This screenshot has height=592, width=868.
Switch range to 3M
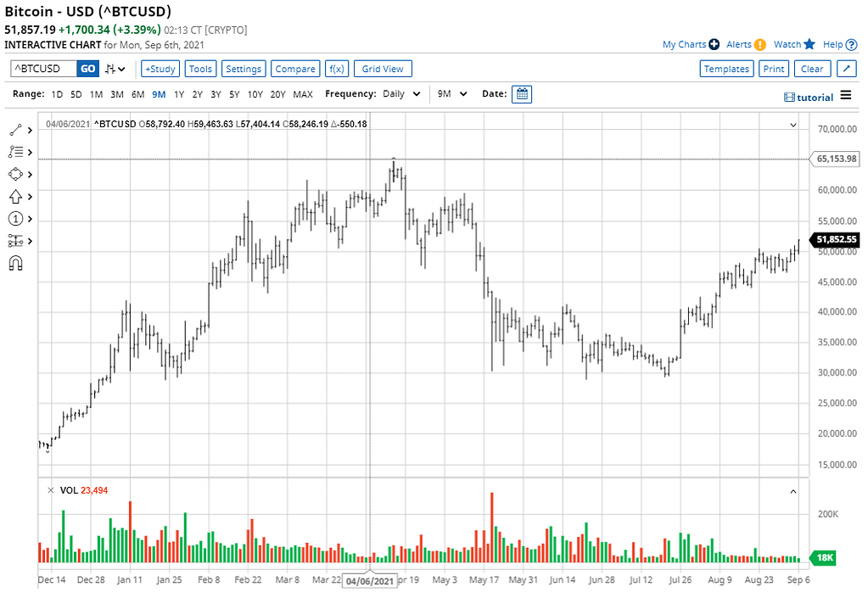point(117,95)
